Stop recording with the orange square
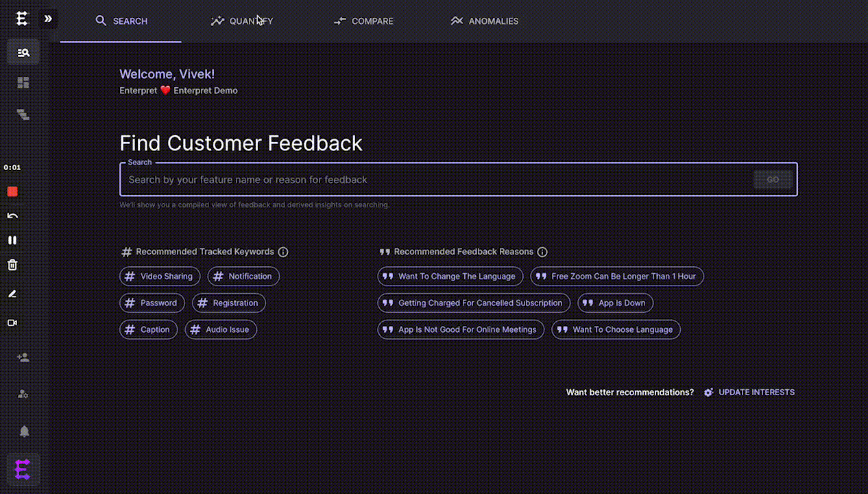The height and width of the screenshot is (494, 868). point(12,191)
